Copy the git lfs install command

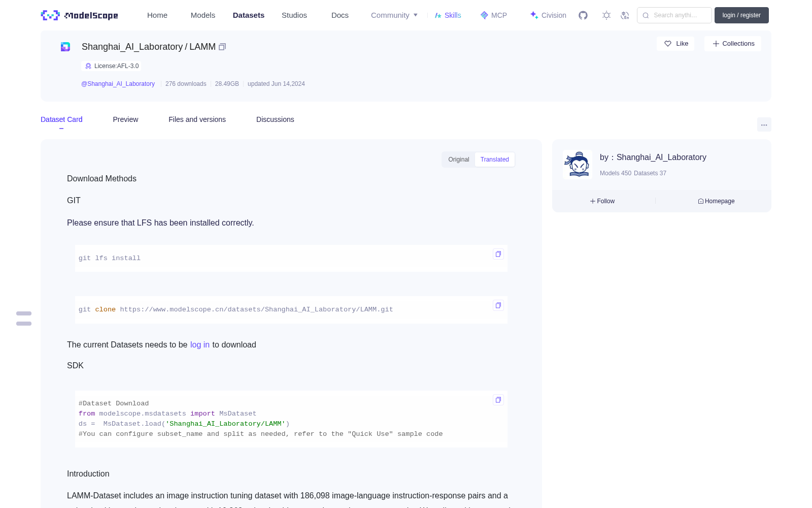pos(498,254)
